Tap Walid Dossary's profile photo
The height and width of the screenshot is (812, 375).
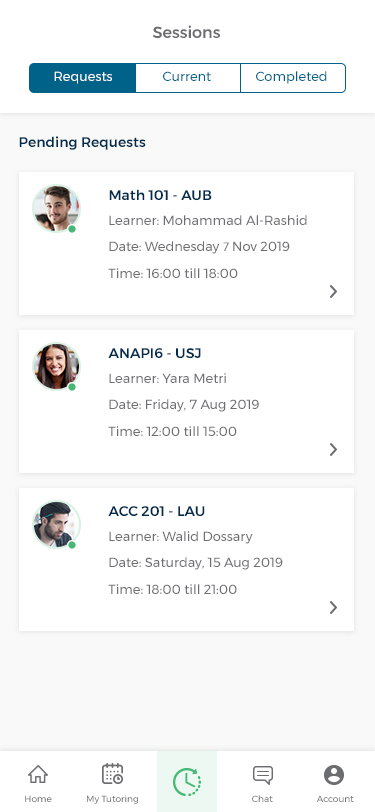click(56, 524)
